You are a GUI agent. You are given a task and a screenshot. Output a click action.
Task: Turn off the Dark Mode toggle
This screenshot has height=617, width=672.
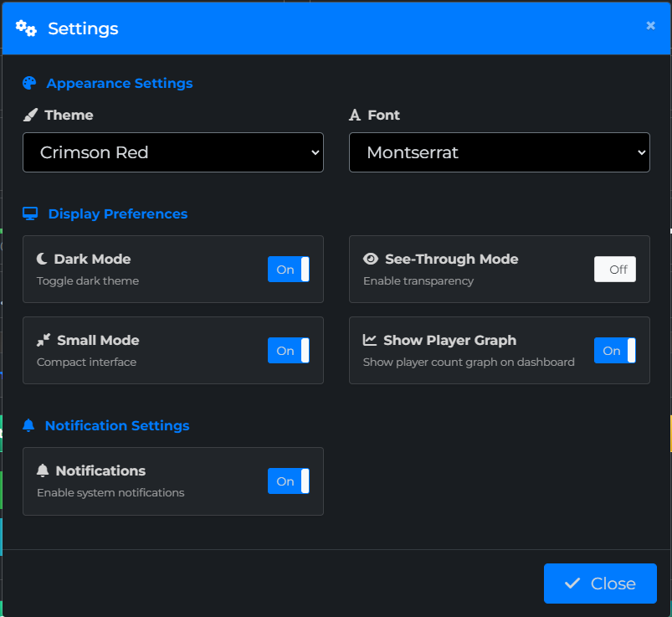[288, 269]
